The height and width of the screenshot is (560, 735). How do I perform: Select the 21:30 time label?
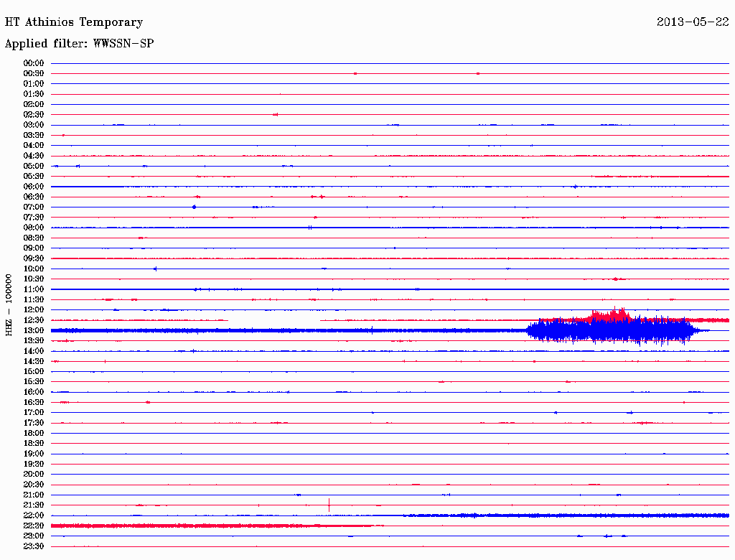click(34, 505)
